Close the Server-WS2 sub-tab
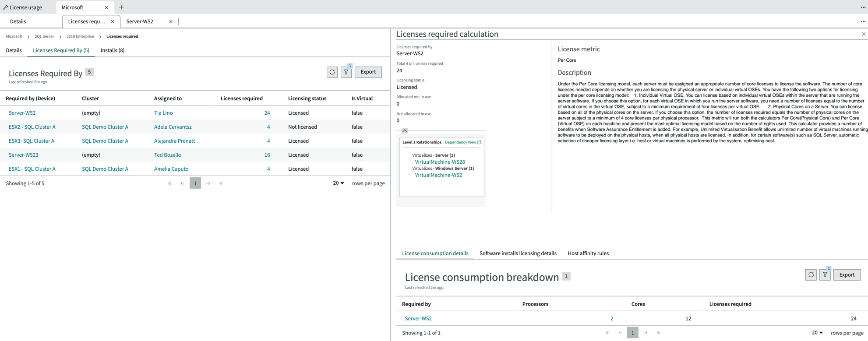 [x=171, y=21]
